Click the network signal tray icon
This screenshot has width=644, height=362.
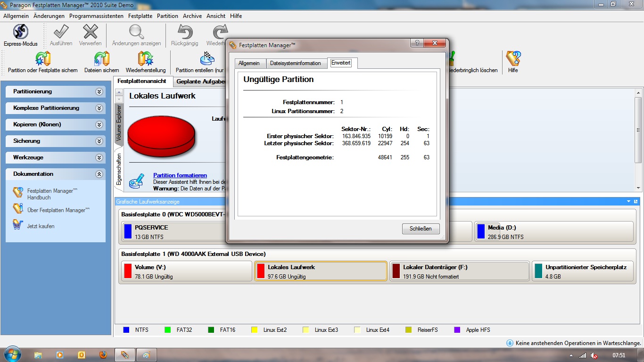pyautogui.click(x=583, y=355)
